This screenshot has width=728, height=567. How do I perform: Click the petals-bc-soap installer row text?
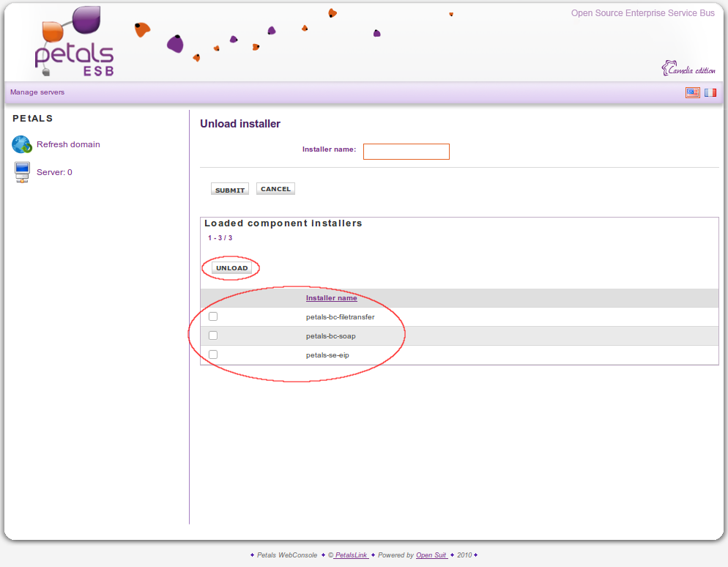pos(330,336)
